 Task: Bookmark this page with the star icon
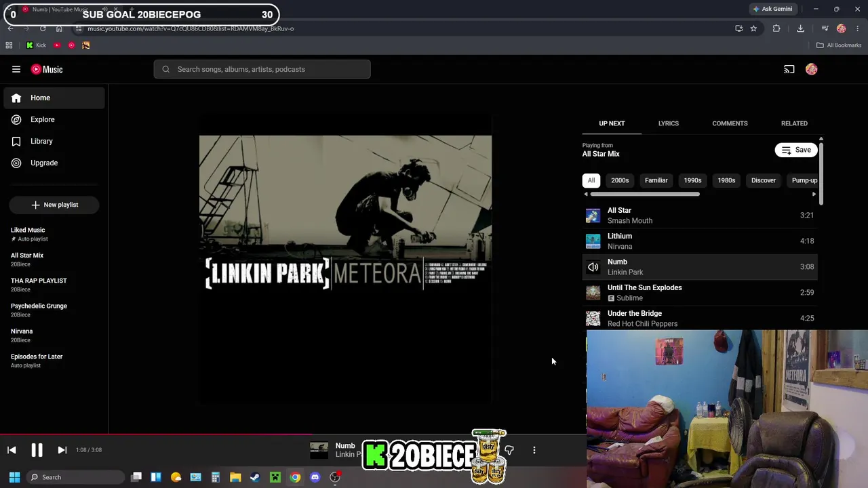(x=753, y=28)
